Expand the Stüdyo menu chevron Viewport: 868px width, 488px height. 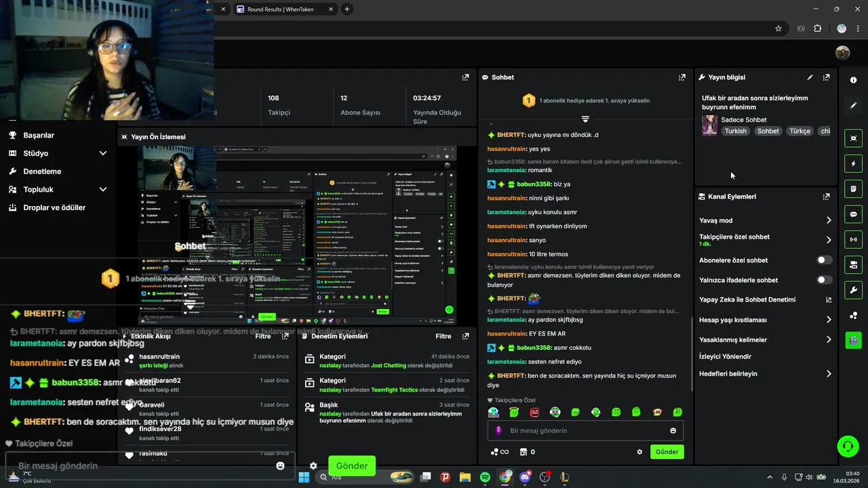click(x=103, y=153)
